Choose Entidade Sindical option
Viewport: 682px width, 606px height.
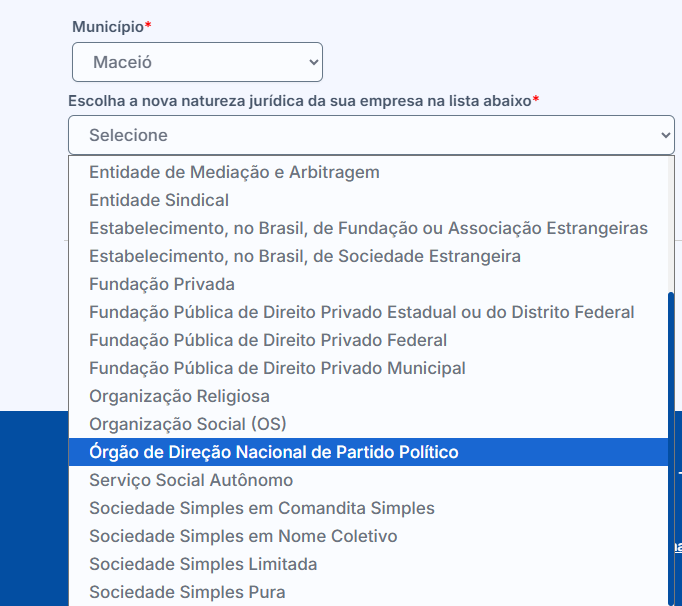pyautogui.click(x=368, y=200)
